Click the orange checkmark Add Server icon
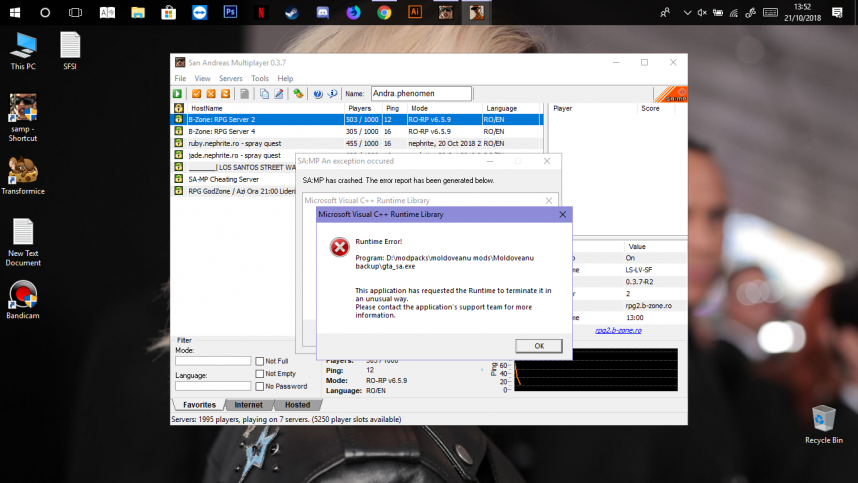 click(x=196, y=94)
